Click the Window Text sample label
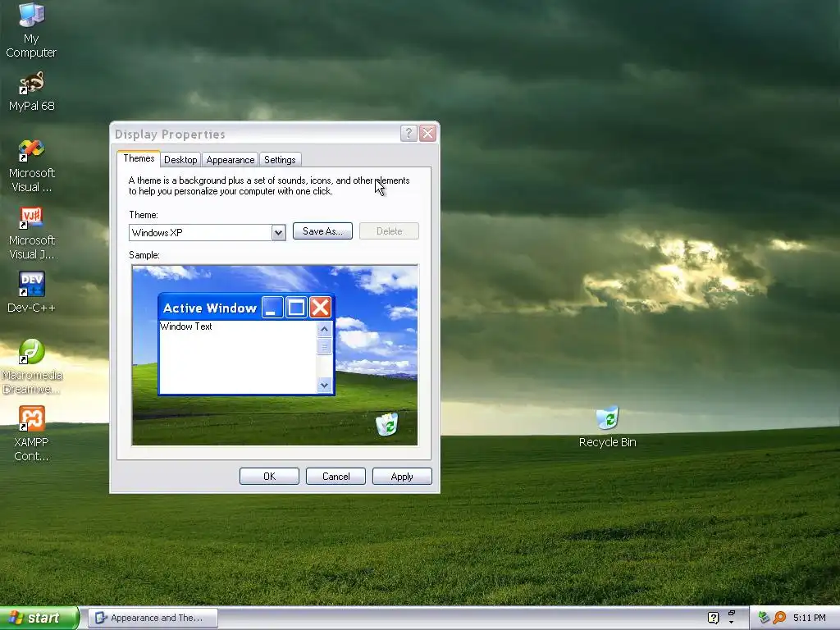Screen dimensions: 840x630 click(186, 326)
